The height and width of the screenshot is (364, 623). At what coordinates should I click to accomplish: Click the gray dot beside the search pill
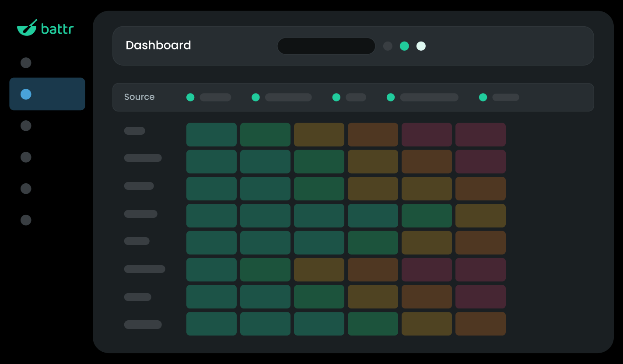click(388, 46)
